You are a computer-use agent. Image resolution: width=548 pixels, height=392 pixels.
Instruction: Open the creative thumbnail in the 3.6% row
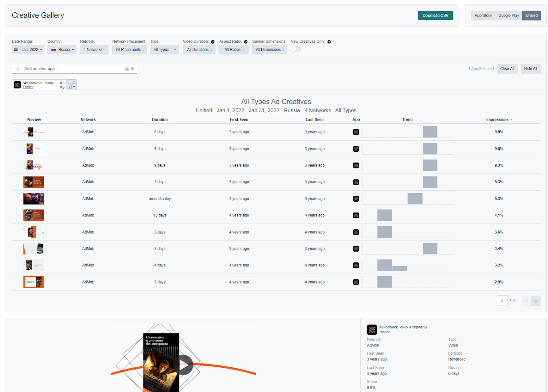[34, 232]
